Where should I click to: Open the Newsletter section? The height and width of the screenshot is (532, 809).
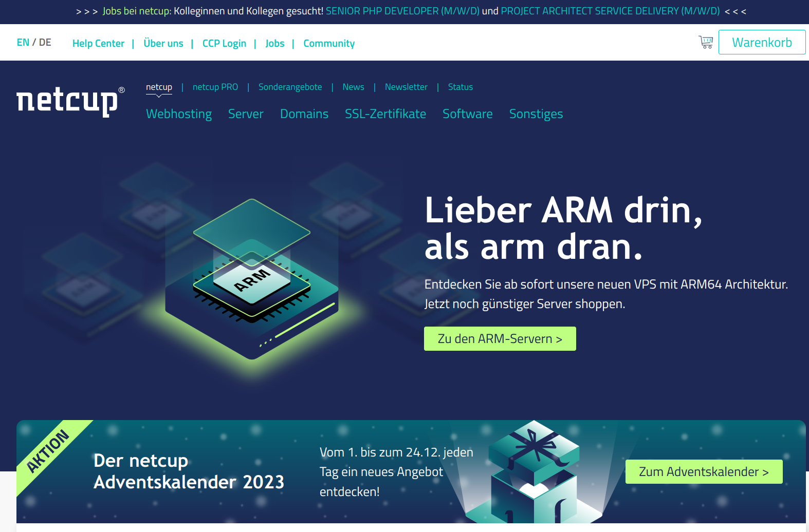coord(406,87)
